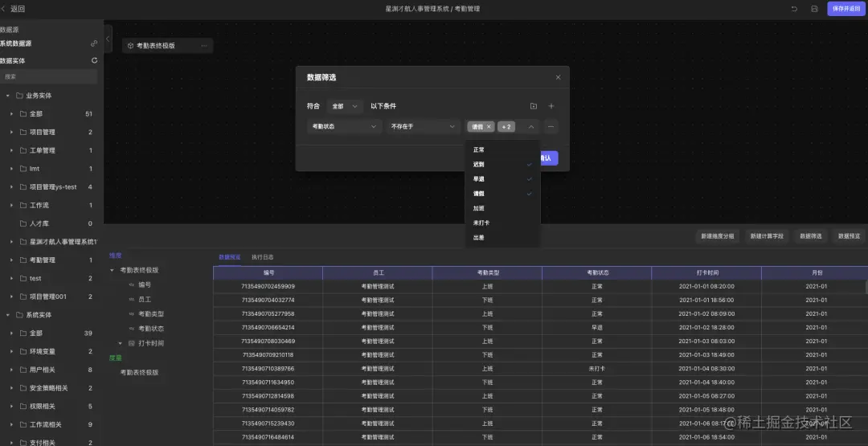Expand the lmt folder arrow
Screen dimensions: 868x446
point(11,169)
